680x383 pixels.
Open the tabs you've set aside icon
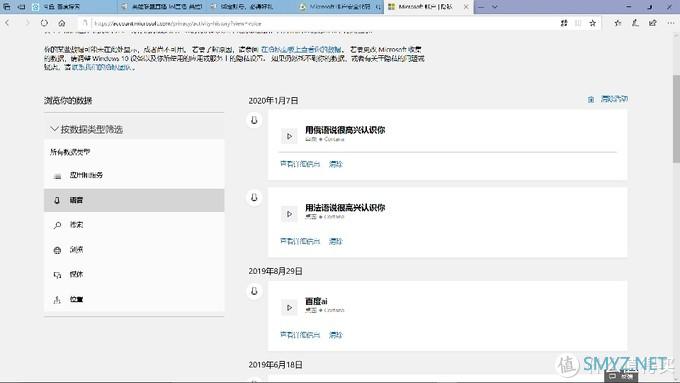point(7,7)
